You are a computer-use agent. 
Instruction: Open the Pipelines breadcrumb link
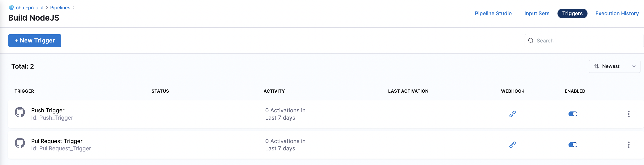(x=60, y=8)
